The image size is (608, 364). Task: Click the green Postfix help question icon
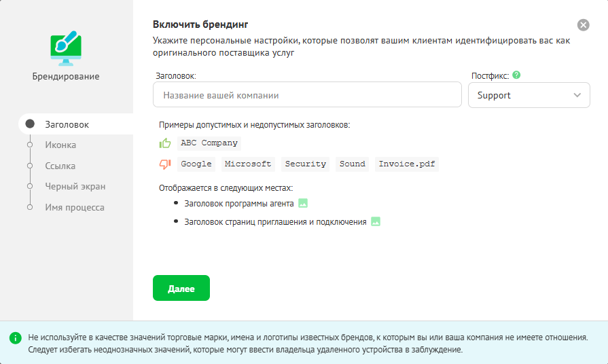coord(516,75)
